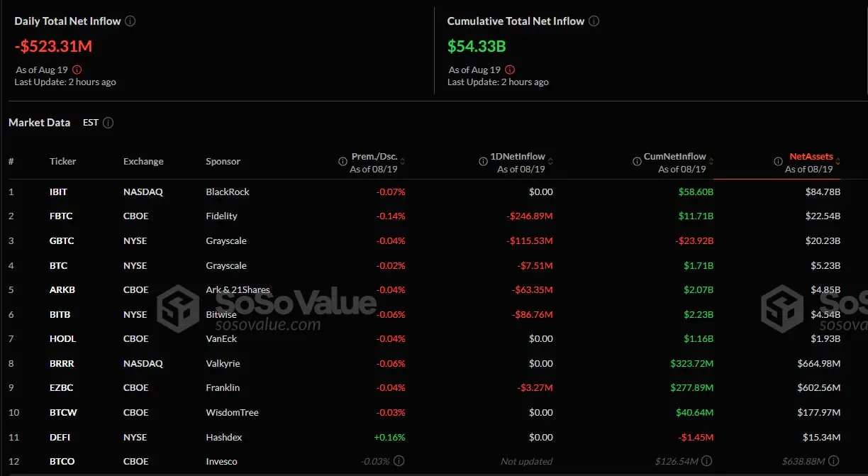
Task: Click BRRR's $323.72M cumulative inflow
Action: [x=692, y=364]
